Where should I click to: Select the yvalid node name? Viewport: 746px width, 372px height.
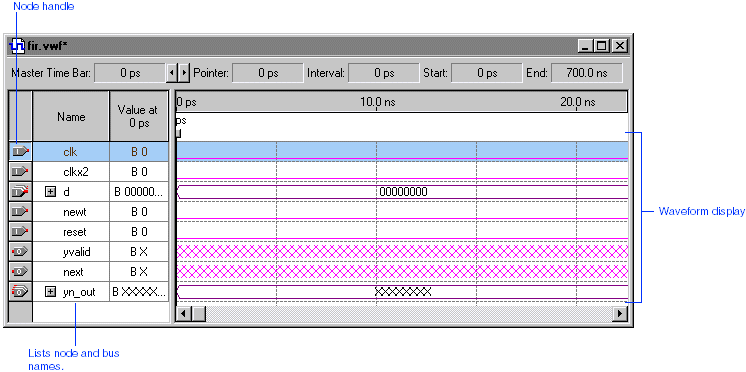pyautogui.click(x=76, y=252)
